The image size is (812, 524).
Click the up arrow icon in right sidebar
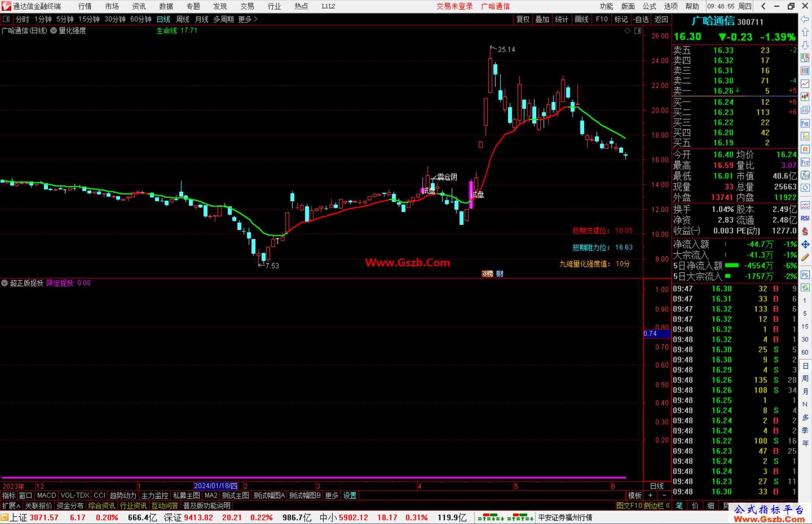805,32
